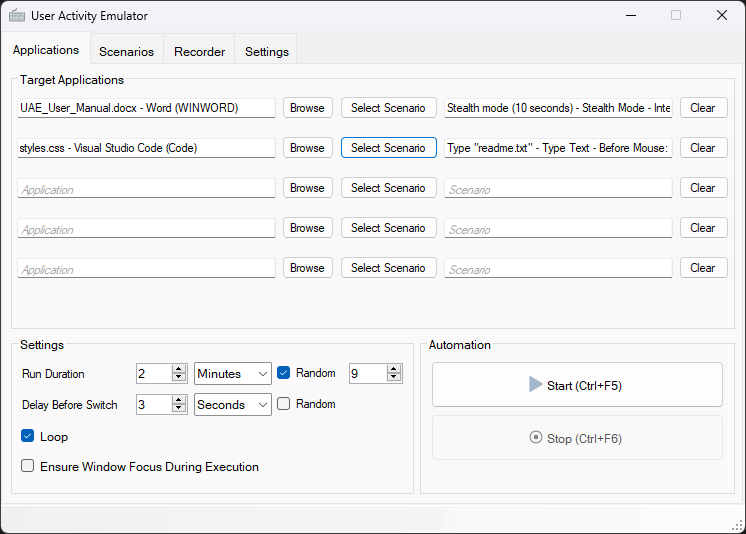Image resolution: width=746 pixels, height=534 pixels.
Task: Decrease Delay Before Switch with down arrow
Action: pos(179,409)
